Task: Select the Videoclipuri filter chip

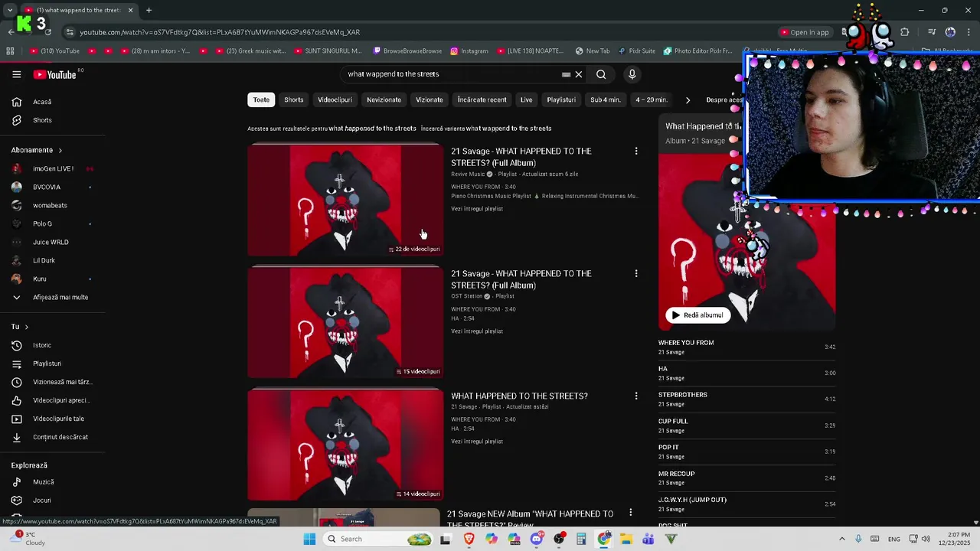Action: 335,99
